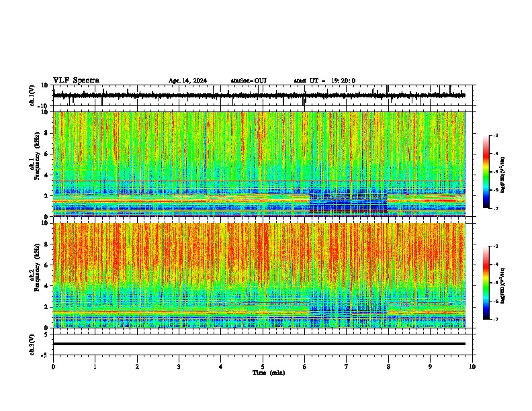The width and height of the screenshot is (532, 411).
Task: Click the log(PSD) label beside ch.2 colorbar
Action: tap(502, 285)
